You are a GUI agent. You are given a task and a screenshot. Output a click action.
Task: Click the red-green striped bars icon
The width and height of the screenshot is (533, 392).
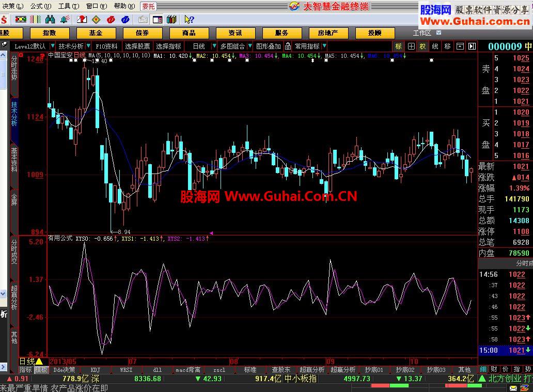35,20
